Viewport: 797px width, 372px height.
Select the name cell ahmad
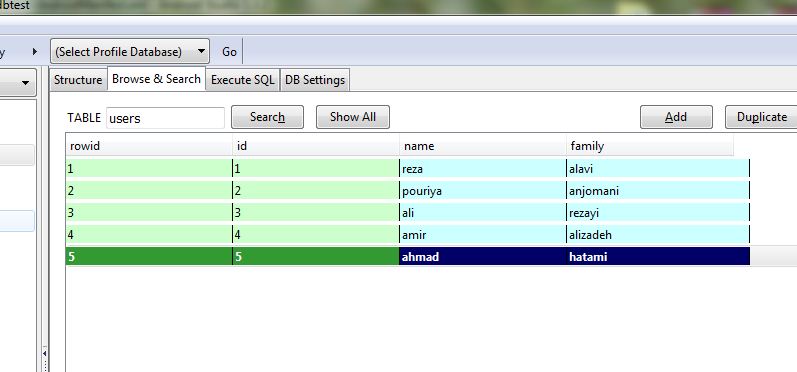point(482,256)
